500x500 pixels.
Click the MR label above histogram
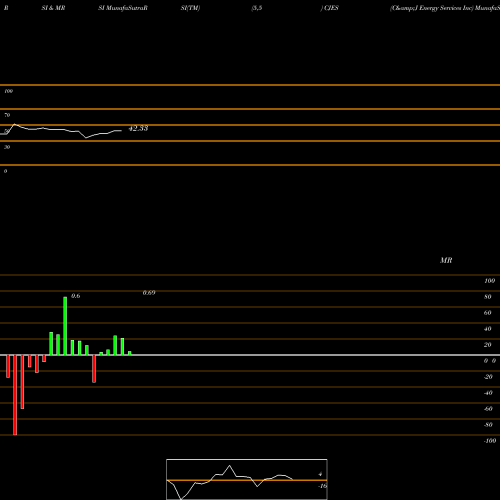pos(446,260)
